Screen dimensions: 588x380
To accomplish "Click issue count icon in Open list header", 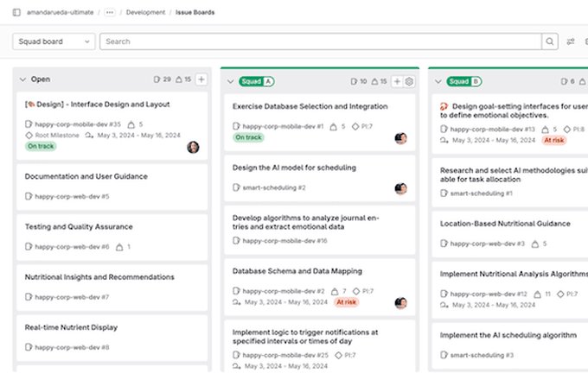I will (157, 79).
